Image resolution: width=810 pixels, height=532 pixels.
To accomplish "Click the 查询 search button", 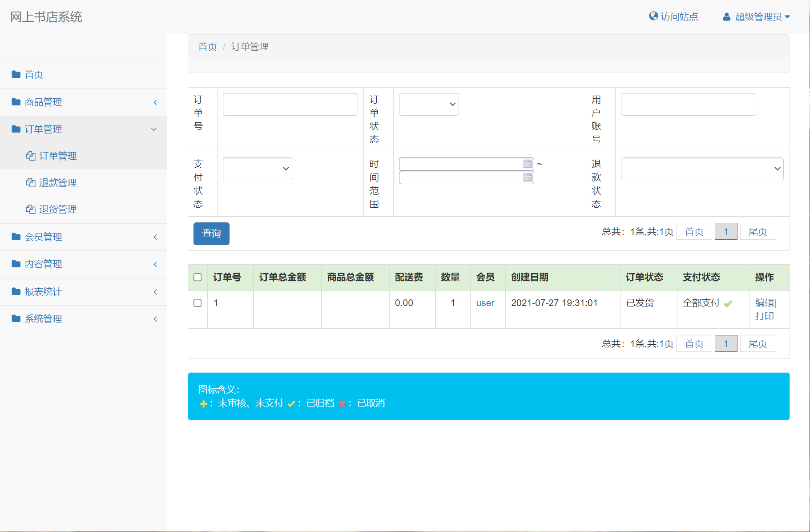I will (211, 233).
